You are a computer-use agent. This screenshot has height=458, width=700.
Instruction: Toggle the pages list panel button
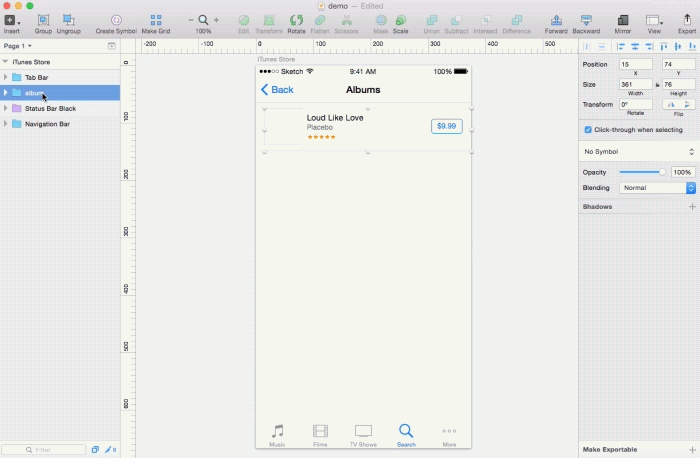click(x=112, y=46)
